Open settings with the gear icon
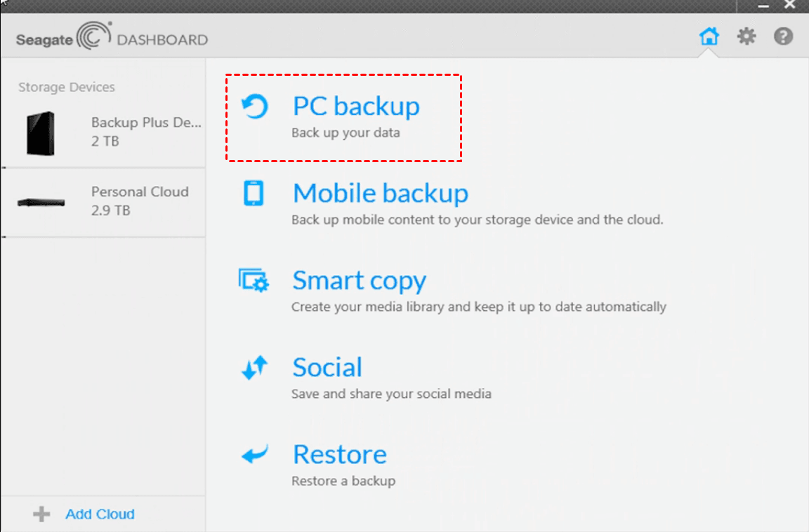809x532 pixels. 746,36
